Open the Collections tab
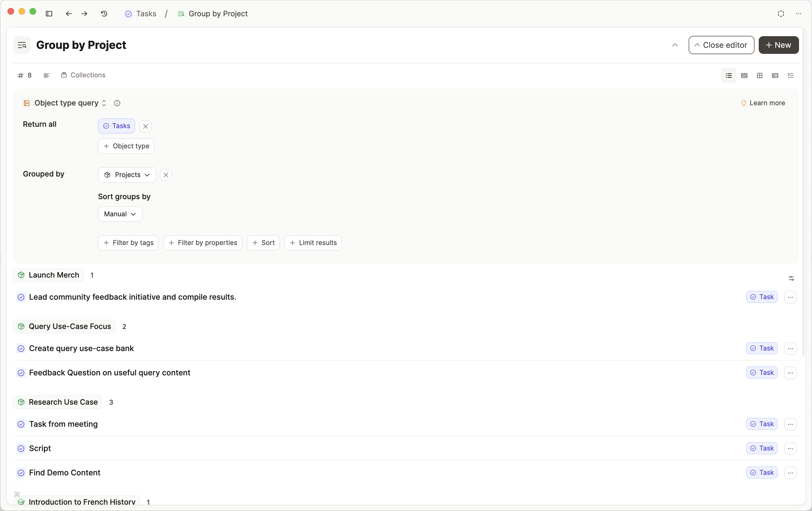Image resolution: width=812 pixels, height=511 pixels. click(x=83, y=75)
